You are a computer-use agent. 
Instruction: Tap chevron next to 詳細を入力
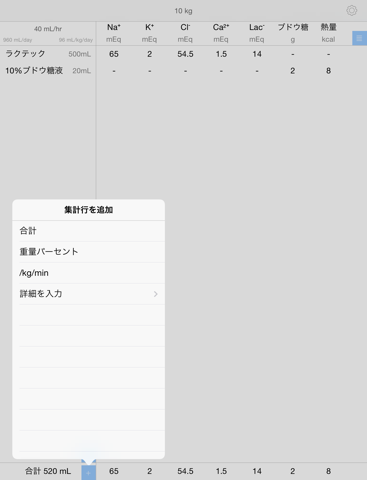[x=156, y=294]
